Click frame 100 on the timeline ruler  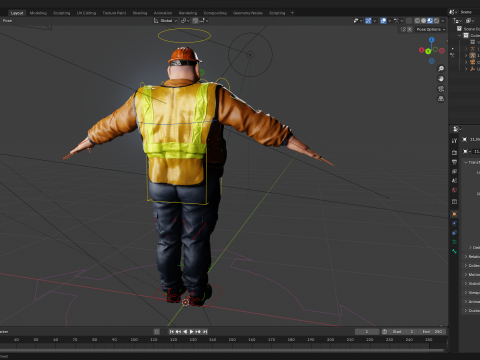(134, 340)
